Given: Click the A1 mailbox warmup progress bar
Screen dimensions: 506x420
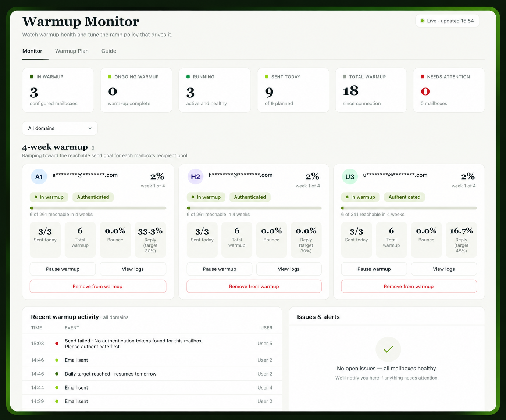Looking at the screenshot, I should point(98,208).
